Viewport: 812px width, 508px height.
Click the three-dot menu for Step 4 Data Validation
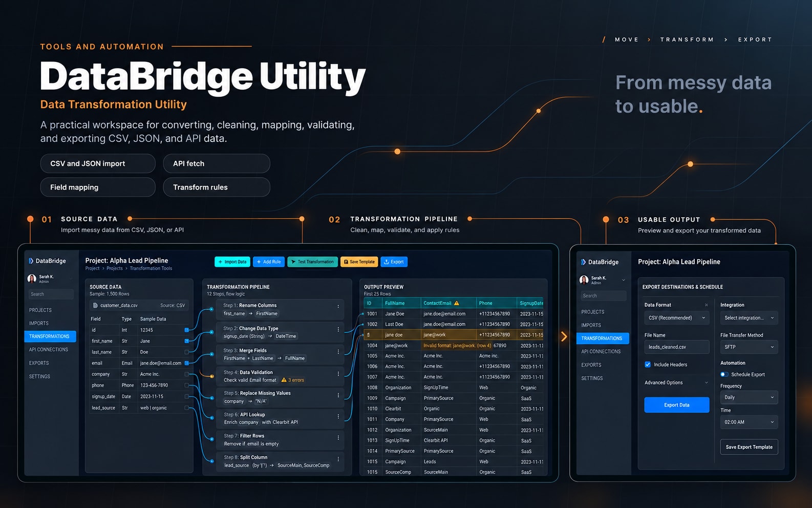pos(338,374)
